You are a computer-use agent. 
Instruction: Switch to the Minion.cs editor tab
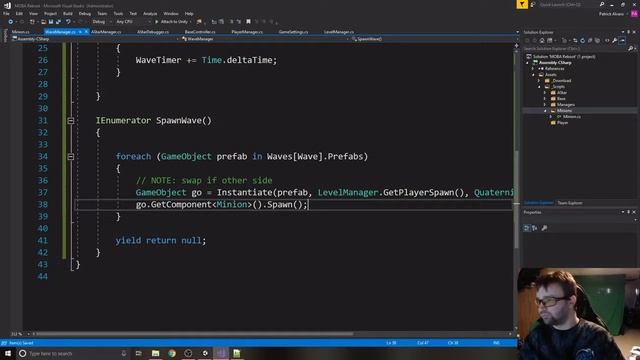coord(20,31)
